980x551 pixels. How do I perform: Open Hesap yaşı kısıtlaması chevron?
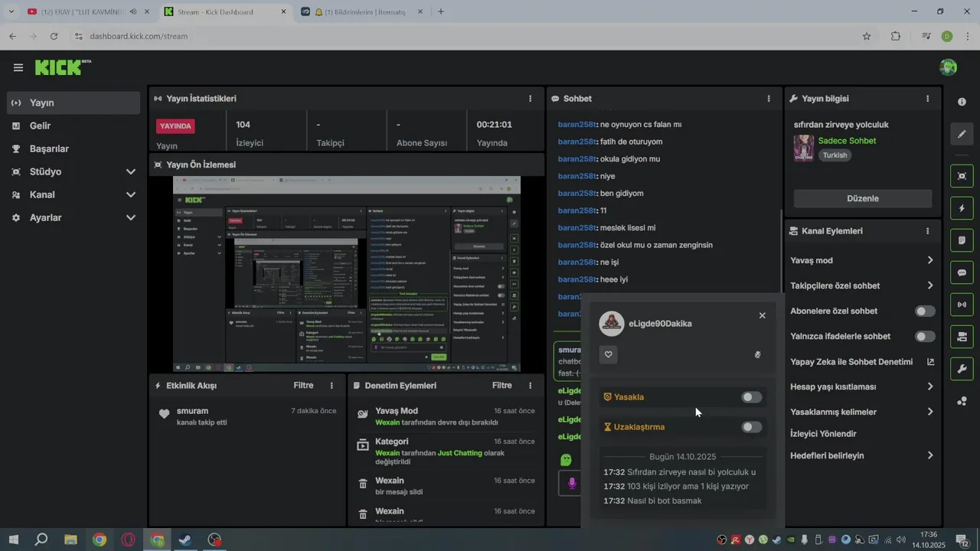930,386
